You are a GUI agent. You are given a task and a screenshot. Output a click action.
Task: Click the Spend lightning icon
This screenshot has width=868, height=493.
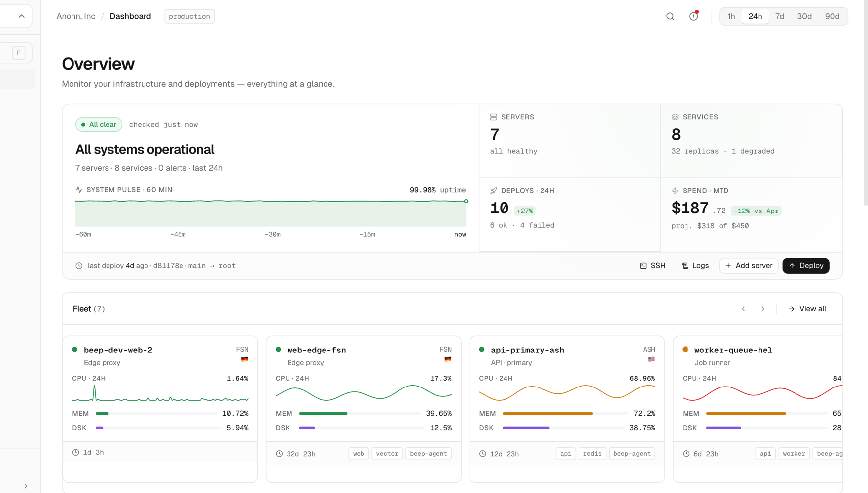click(675, 191)
